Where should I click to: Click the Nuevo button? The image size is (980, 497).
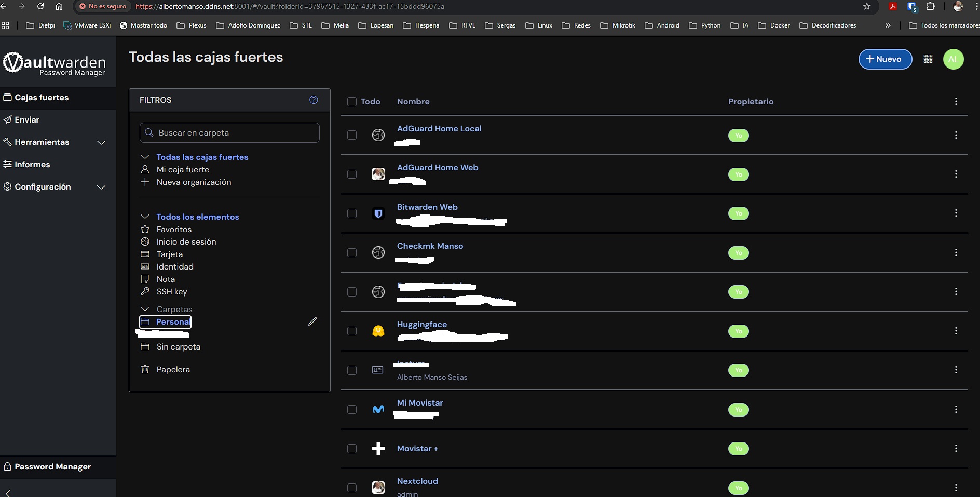pos(885,59)
